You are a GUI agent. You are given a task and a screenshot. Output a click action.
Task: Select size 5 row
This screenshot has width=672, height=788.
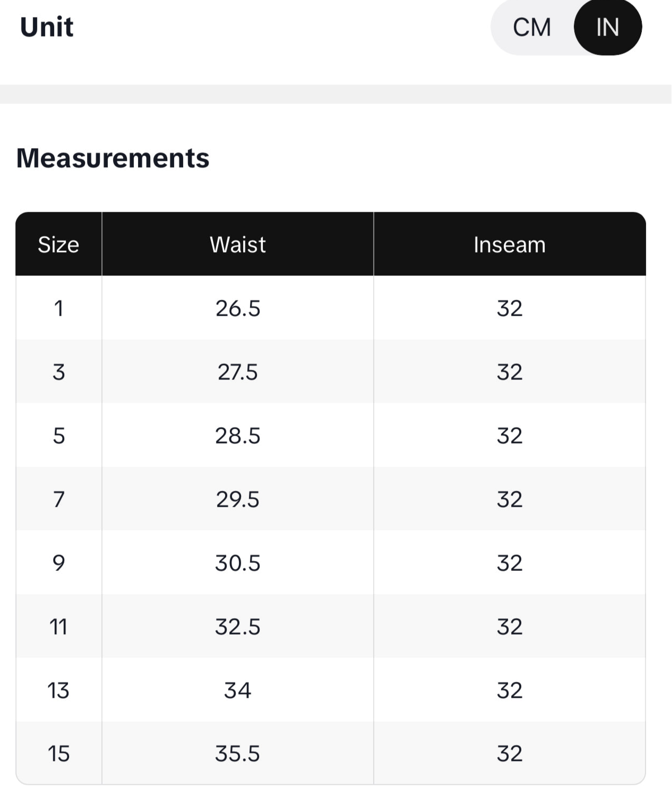[x=58, y=436]
